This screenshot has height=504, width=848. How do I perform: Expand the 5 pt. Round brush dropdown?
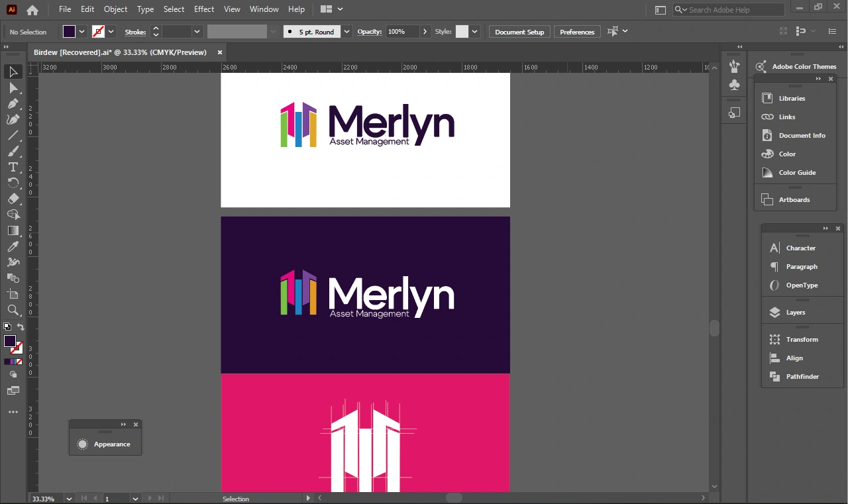[x=347, y=32]
